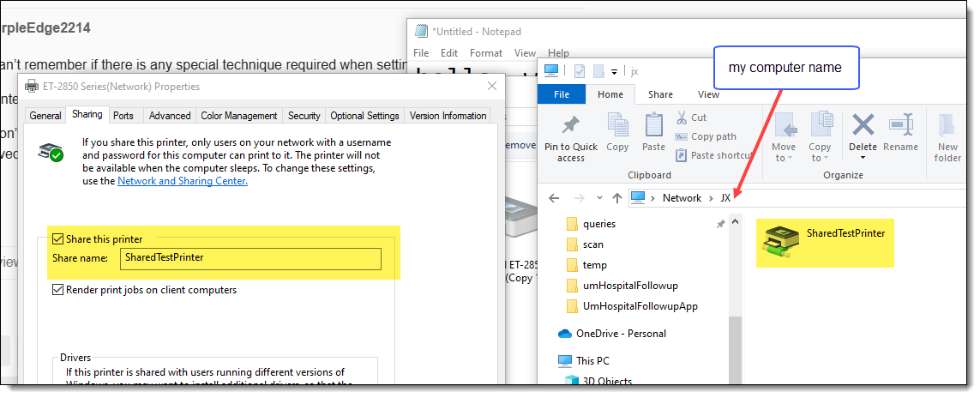Click the Paste icon in ribbon
Image resolution: width=980 pixels, height=398 pixels.
(x=653, y=126)
